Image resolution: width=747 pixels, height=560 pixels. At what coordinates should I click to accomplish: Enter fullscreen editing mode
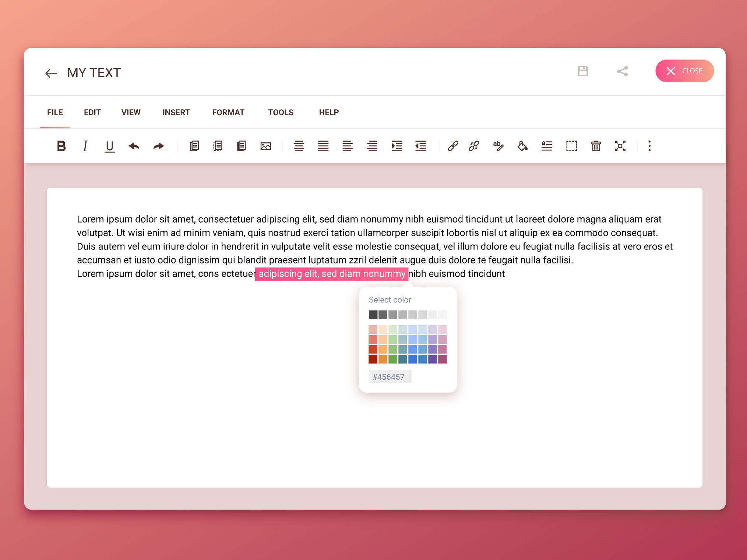tap(620, 146)
